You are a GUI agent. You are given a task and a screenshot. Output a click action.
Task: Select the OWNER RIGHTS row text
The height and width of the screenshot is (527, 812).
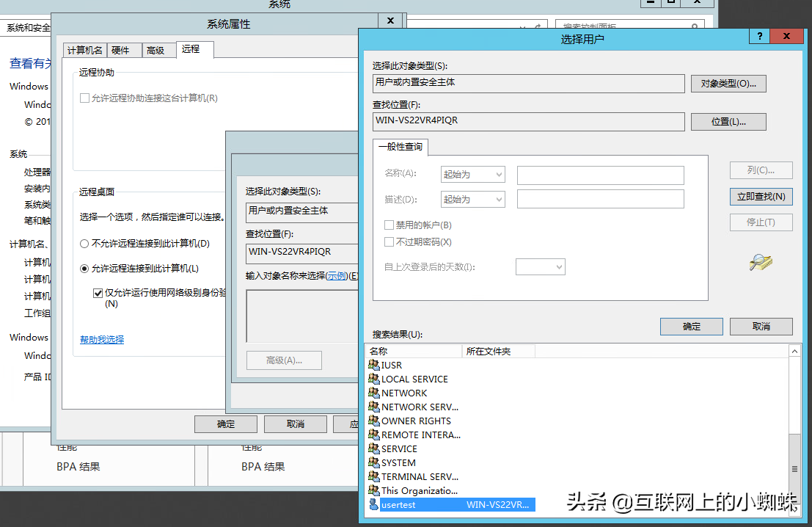coord(417,421)
